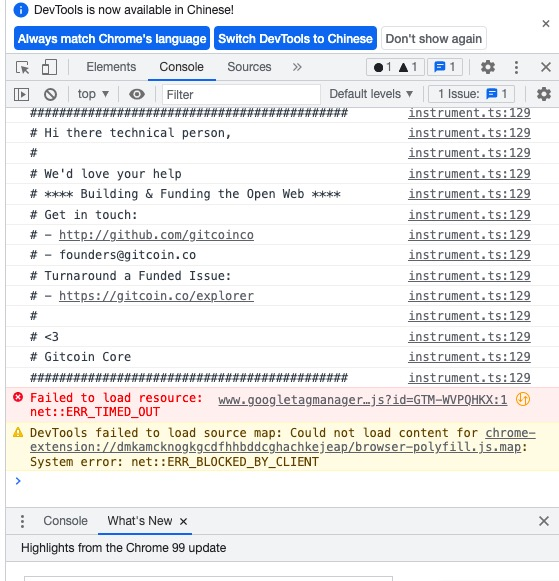The width and height of the screenshot is (559, 581).
Task: Open instrument.ts:129 link beside Hi there technical person
Action: [469, 133]
